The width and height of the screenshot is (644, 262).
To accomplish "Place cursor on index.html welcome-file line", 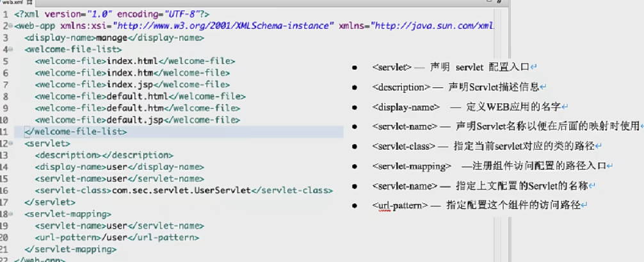I will [134, 61].
